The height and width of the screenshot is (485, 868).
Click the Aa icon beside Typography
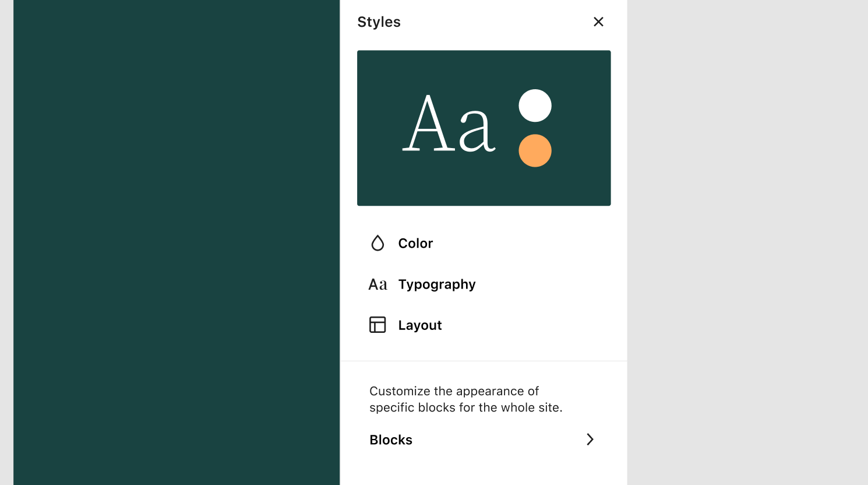pyautogui.click(x=377, y=284)
